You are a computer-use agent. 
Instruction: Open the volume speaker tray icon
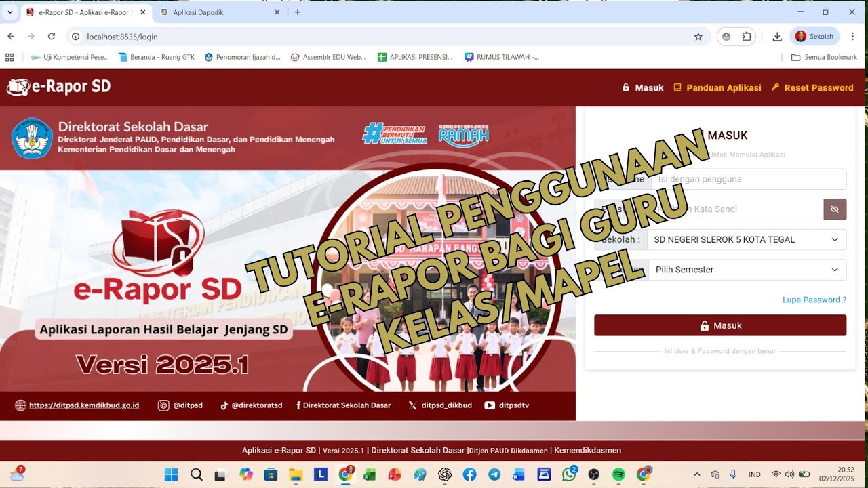coord(789,474)
